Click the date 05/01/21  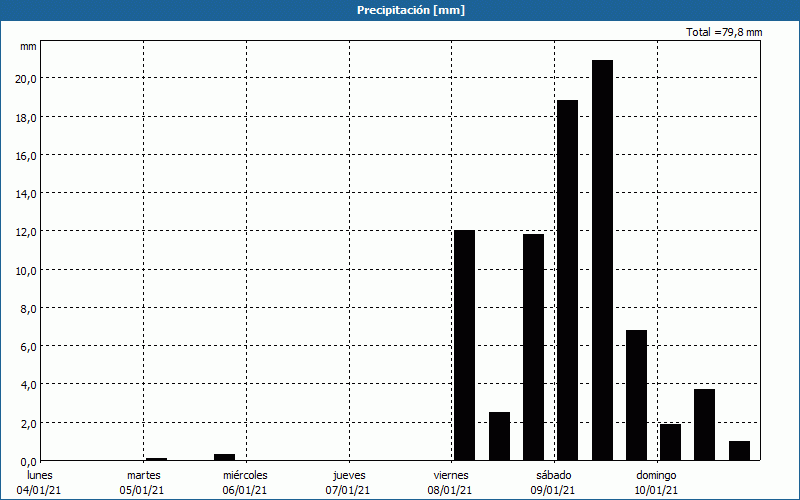142,490
